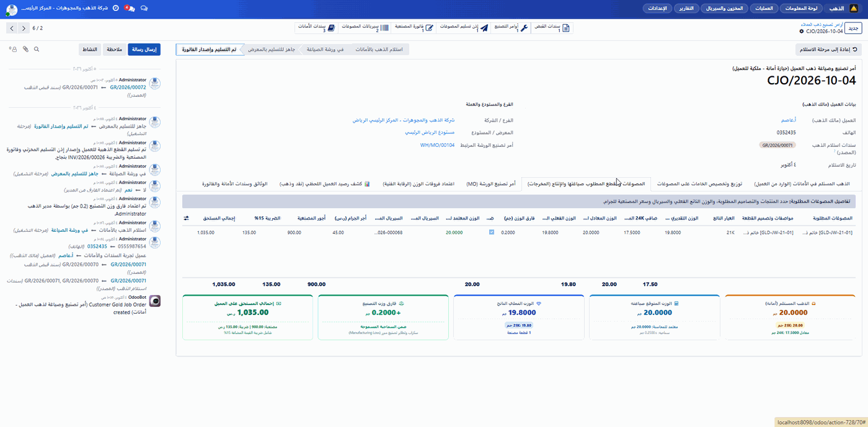The image size is (868, 427).
Task: Open سيريالات المصوغات barcode smart button
Action: (365, 28)
